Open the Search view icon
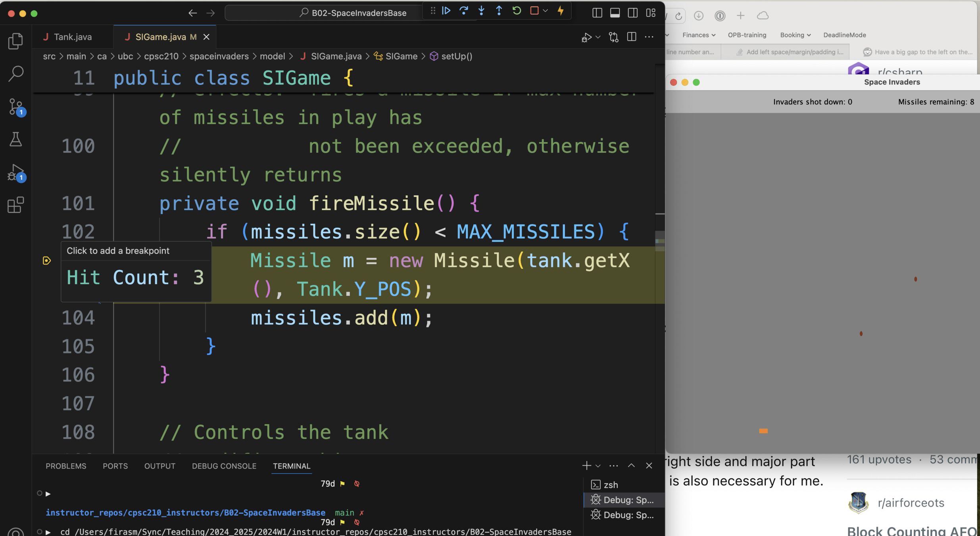This screenshot has height=536, width=980. click(15, 73)
